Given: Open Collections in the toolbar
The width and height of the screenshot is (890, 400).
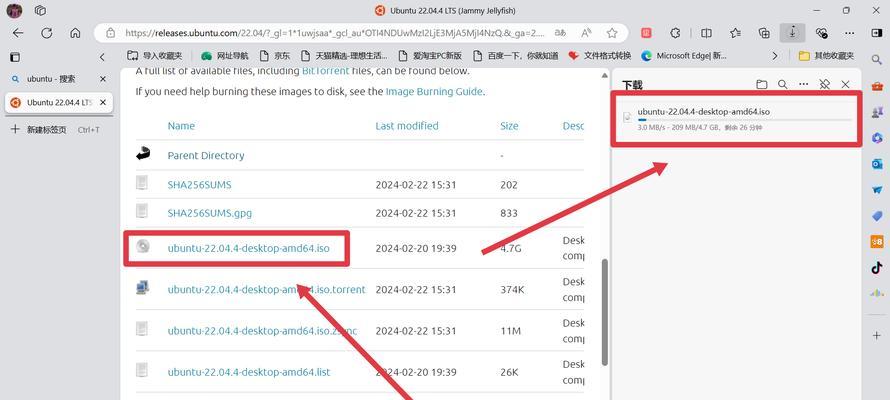Looking at the screenshot, I should click(765, 33).
